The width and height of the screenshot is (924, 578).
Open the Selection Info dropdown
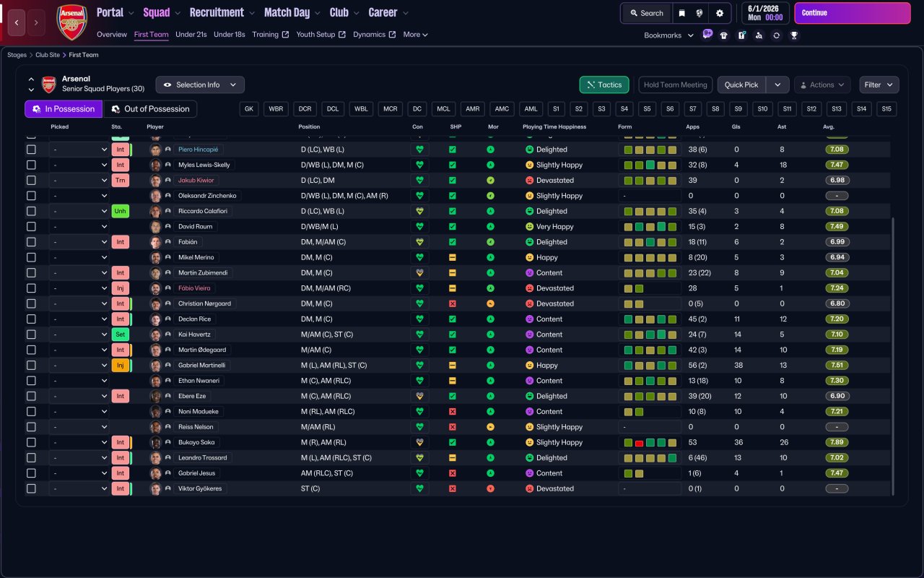point(200,85)
